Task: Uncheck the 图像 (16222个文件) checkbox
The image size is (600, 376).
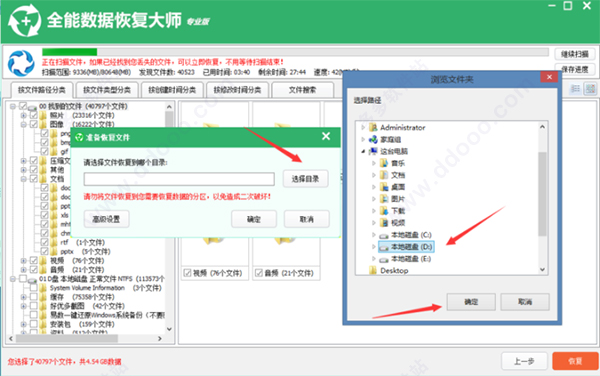Action: [34, 124]
